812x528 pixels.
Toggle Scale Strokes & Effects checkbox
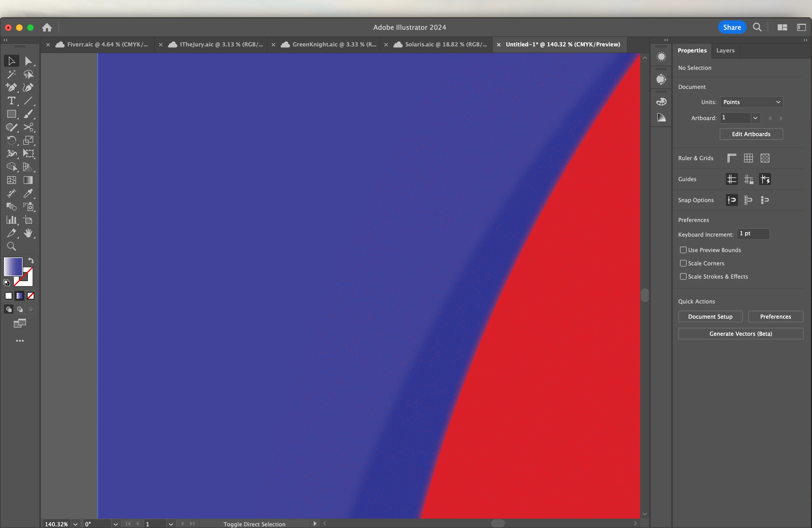[x=683, y=277]
